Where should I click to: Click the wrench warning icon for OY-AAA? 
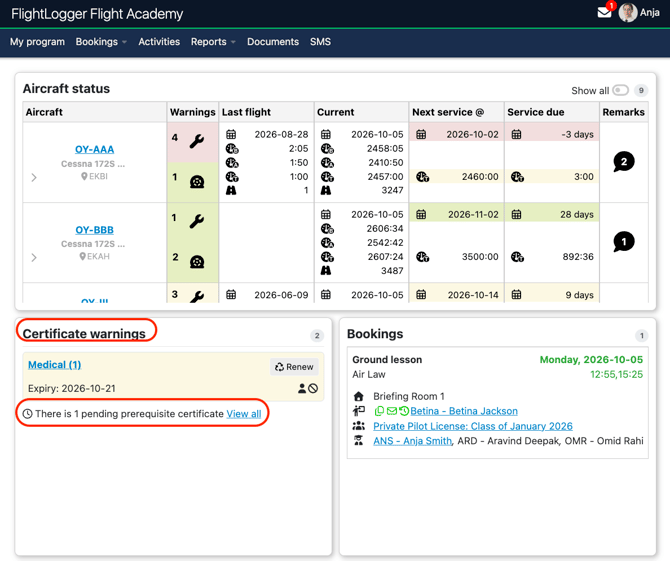coord(197,141)
